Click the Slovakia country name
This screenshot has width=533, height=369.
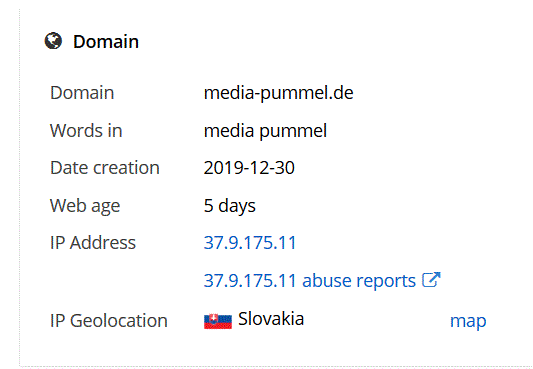(x=271, y=319)
